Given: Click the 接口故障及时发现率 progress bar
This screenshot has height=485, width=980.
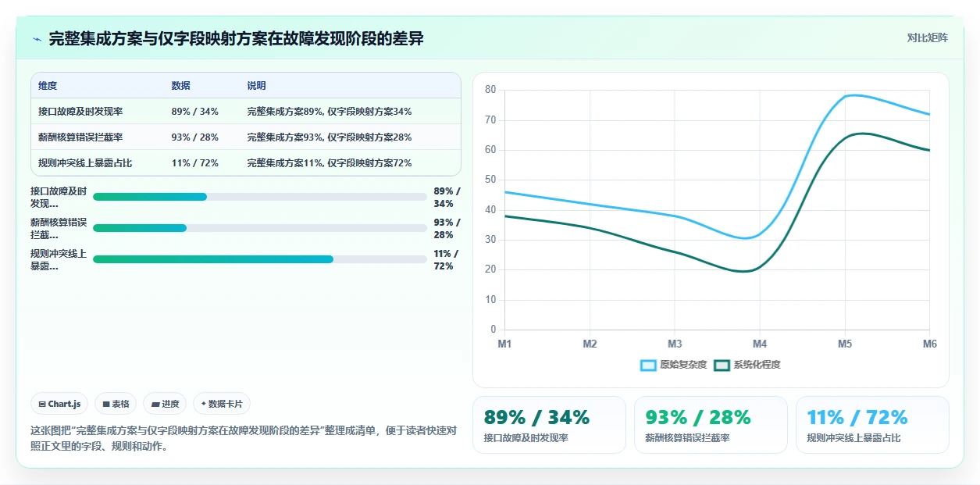Looking at the screenshot, I should tap(260, 197).
